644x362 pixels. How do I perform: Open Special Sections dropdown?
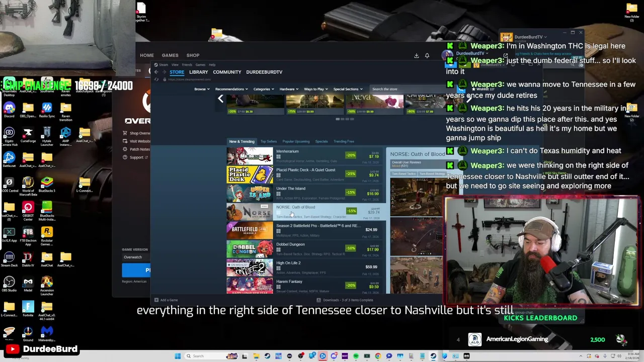[347, 89]
